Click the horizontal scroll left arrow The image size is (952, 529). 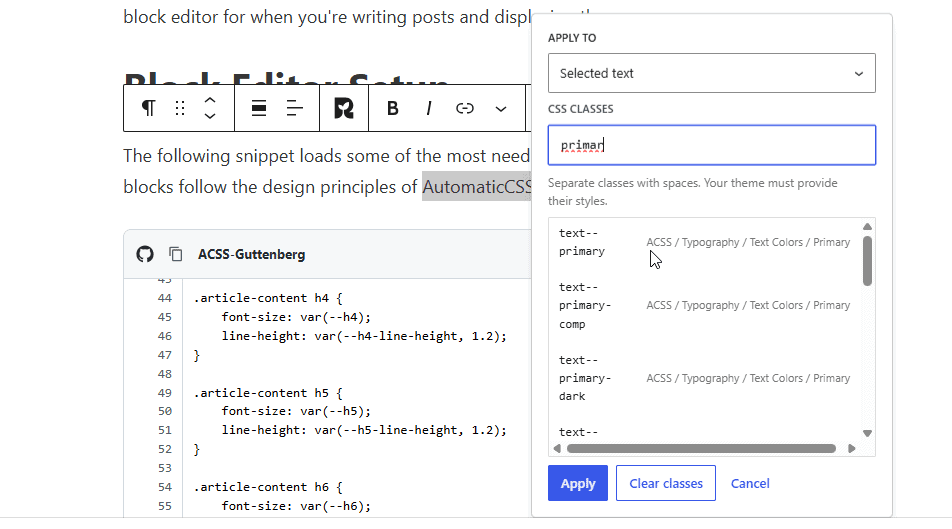[557, 448]
